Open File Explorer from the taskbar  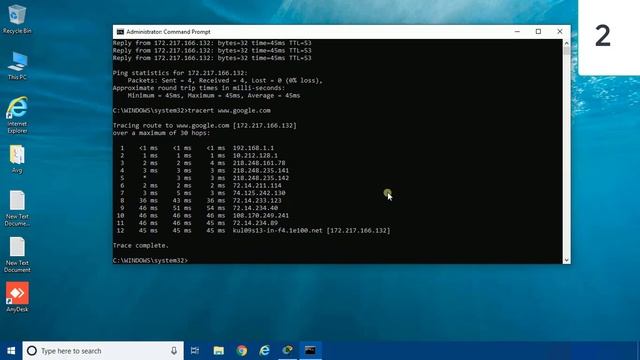(x=219, y=351)
